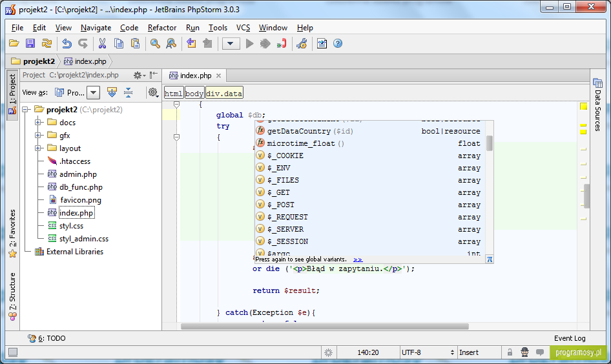Toggle the tool window button in the status bar corner
611x364 pixels.
[13, 352]
